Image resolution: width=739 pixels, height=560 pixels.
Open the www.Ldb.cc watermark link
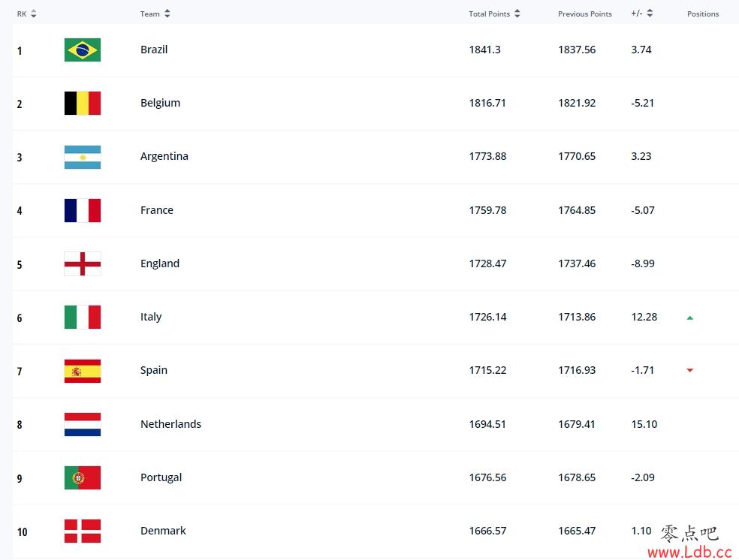[689, 552]
